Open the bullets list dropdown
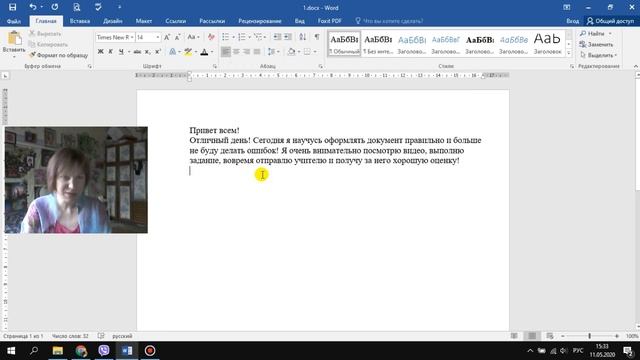This screenshot has height=360, width=640. tap(233, 37)
